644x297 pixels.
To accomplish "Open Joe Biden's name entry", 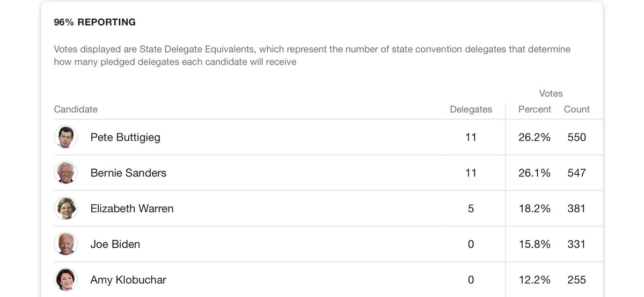I will pyautogui.click(x=115, y=244).
